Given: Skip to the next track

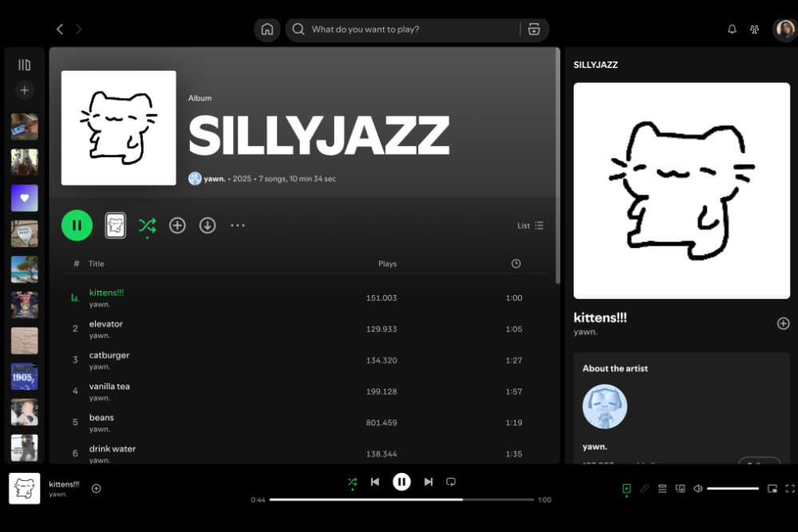Looking at the screenshot, I should pos(429,482).
